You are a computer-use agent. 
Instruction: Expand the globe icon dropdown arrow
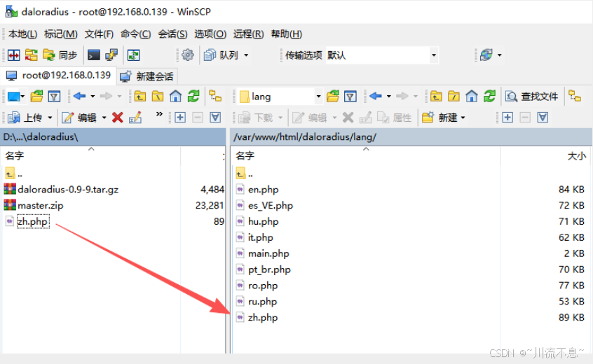coord(500,55)
